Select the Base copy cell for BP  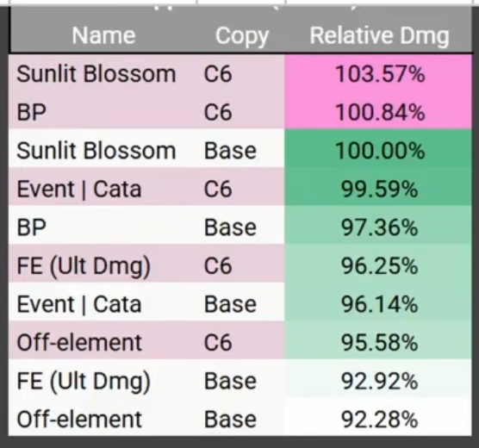(230, 227)
